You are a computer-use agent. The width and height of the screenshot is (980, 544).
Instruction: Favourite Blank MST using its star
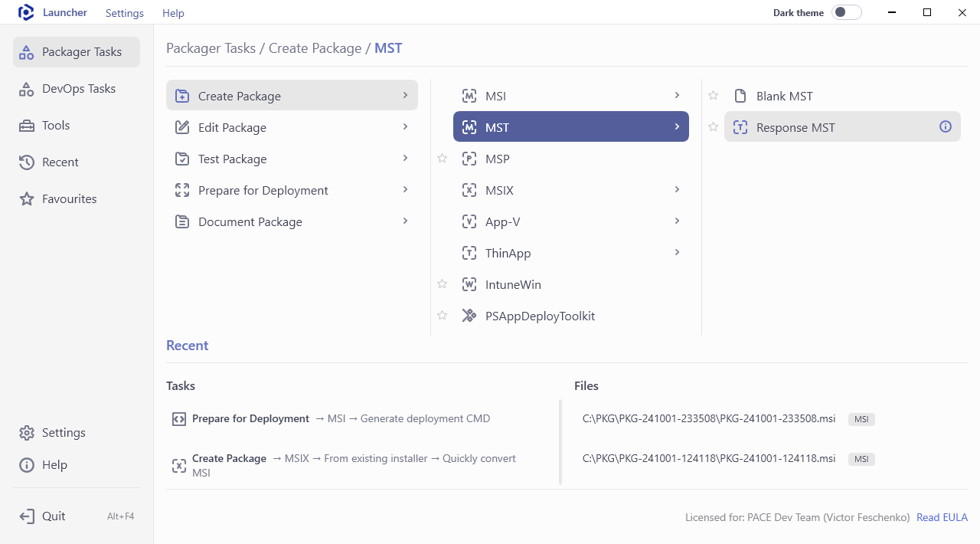click(x=713, y=96)
